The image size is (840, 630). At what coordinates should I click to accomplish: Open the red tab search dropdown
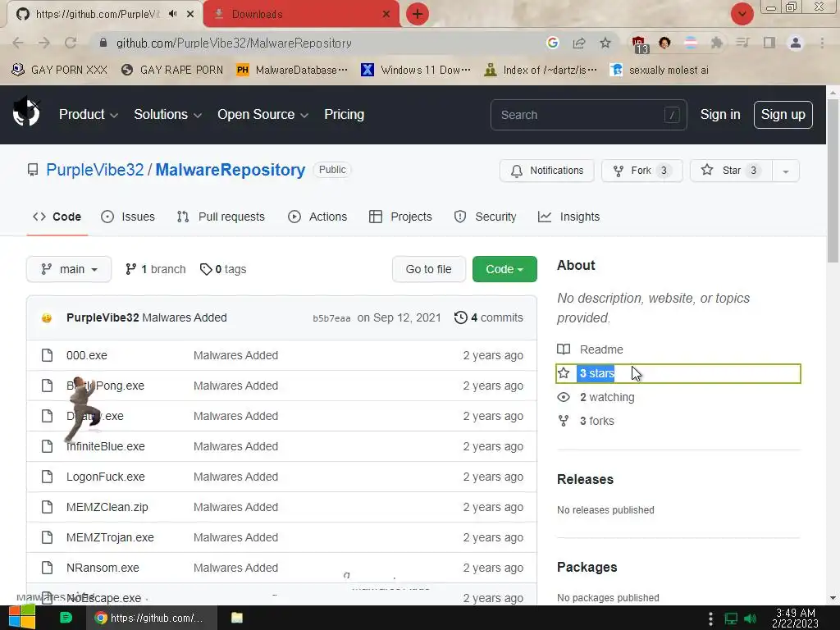pos(742,14)
